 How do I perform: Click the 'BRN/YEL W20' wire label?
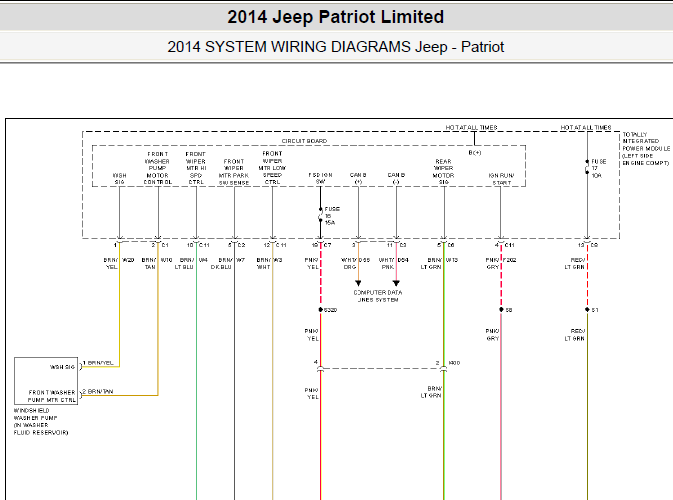click(x=118, y=263)
